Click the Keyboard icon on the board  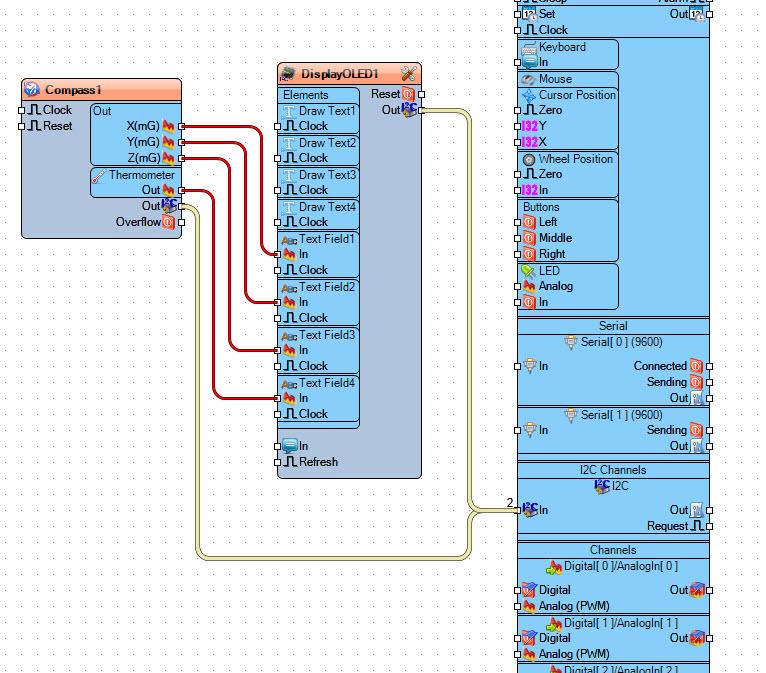click(x=529, y=48)
